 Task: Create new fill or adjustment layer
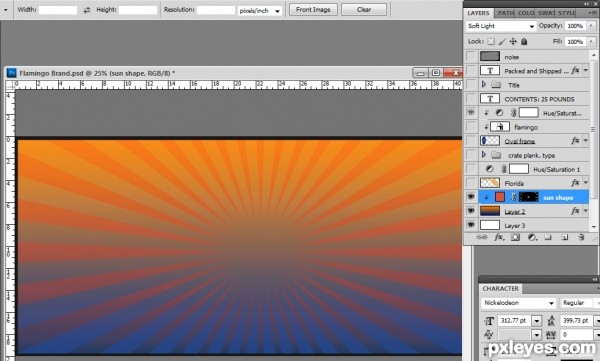tap(532, 237)
